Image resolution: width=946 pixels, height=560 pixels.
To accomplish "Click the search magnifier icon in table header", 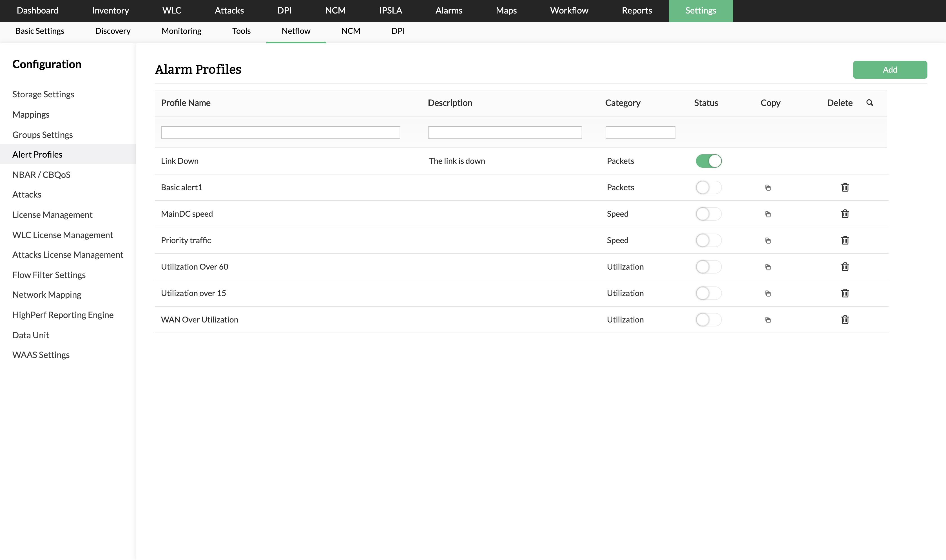I will [x=869, y=103].
